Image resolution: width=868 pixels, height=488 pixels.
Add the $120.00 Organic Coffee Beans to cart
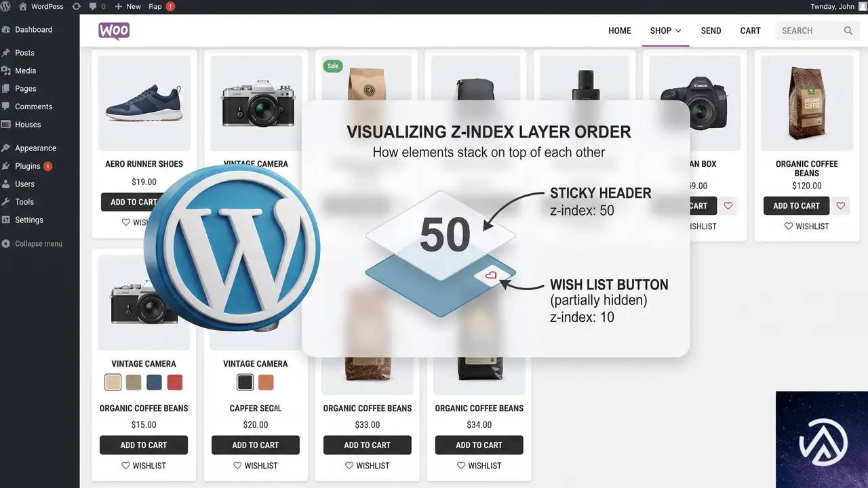pos(797,206)
